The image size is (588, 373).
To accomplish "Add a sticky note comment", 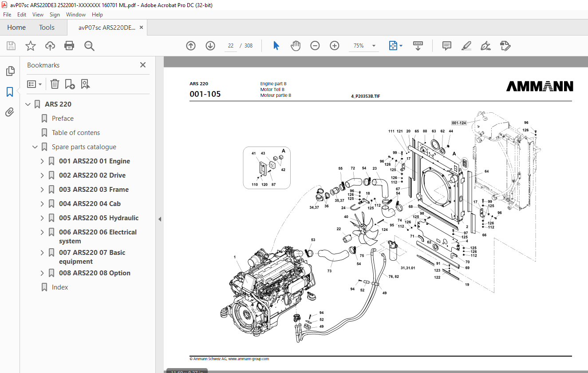I will (x=447, y=46).
